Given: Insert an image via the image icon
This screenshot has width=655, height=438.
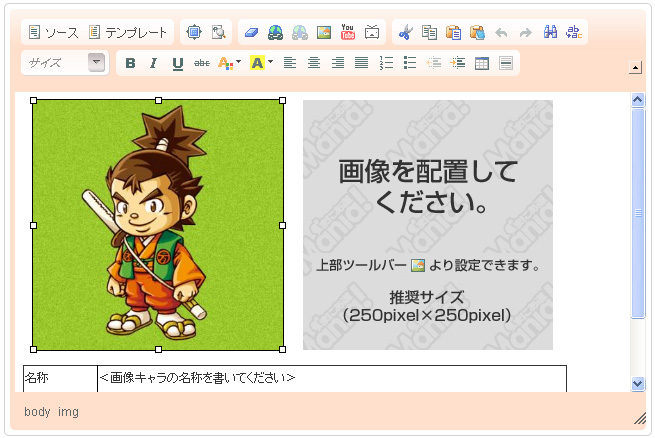Looking at the screenshot, I should point(323,33).
